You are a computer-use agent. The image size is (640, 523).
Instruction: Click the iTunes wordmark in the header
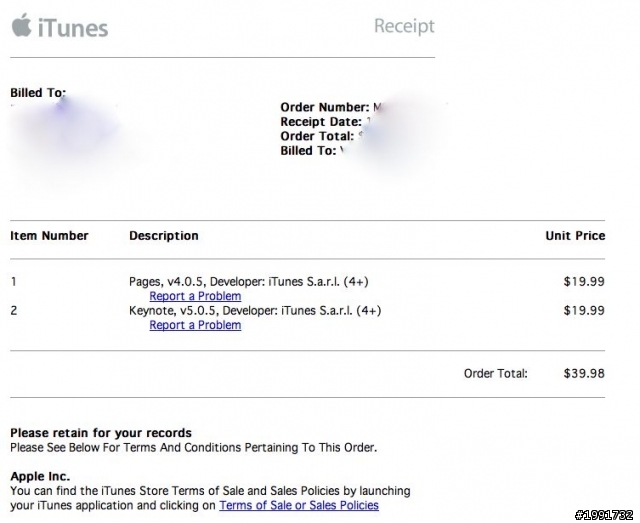point(73,28)
